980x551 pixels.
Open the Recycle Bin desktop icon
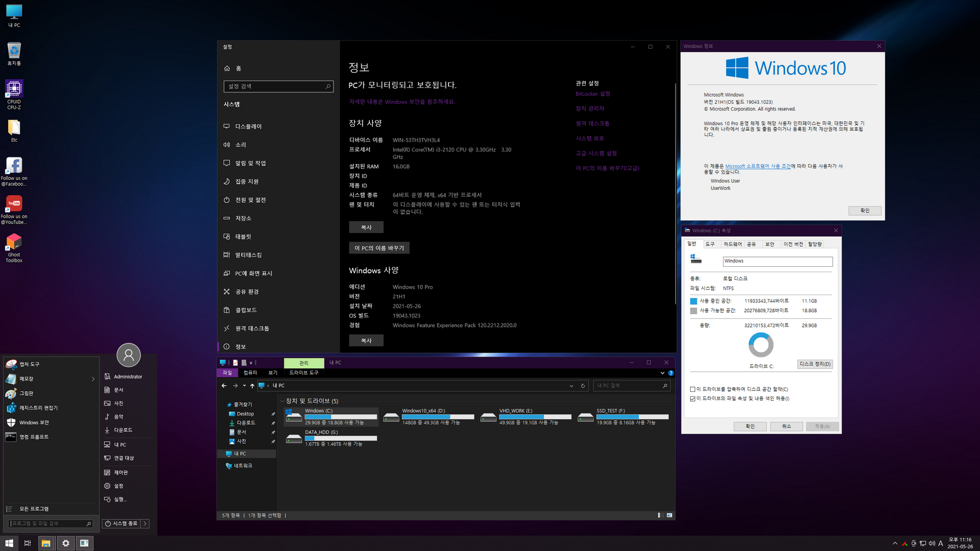(x=14, y=54)
